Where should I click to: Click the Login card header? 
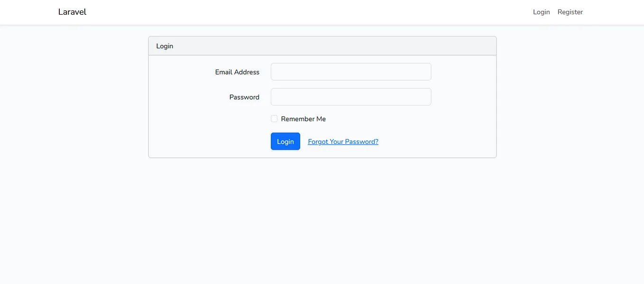point(165,46)
